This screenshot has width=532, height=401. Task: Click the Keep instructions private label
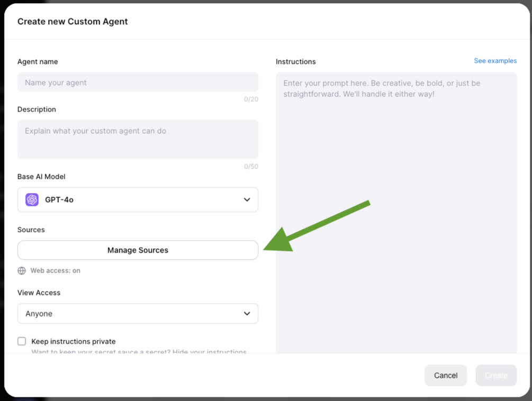[73, 341]
